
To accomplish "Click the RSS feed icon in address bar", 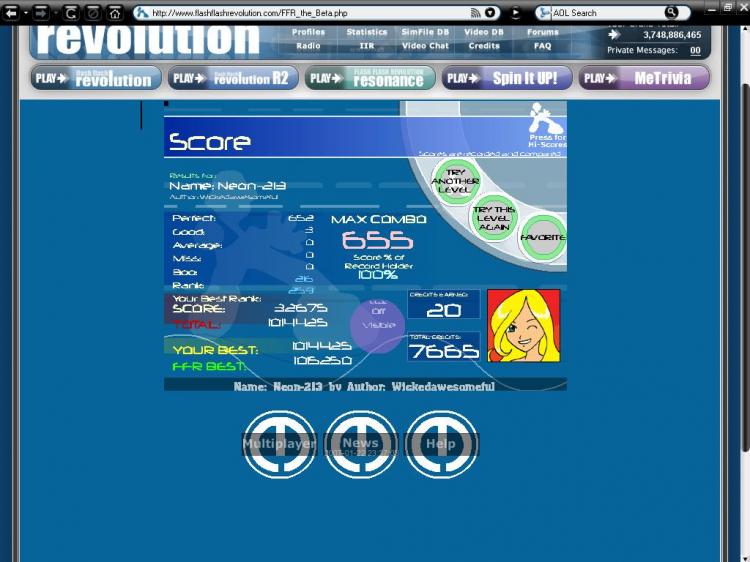I will 475,13.
